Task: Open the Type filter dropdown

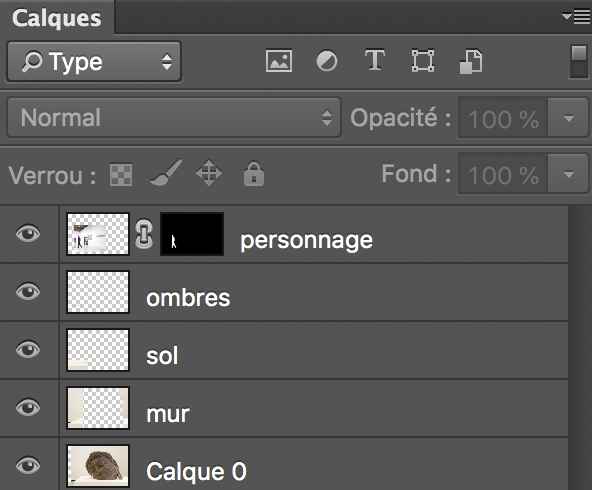Action: click(94, 62)
